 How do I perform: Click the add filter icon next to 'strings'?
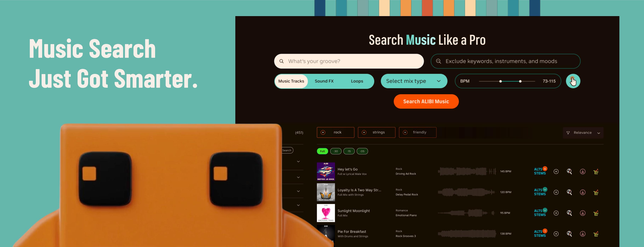(x=364, y=132)
